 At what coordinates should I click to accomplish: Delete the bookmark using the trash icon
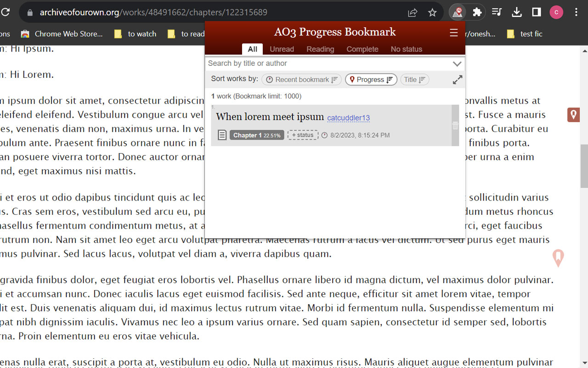[455, 125]
